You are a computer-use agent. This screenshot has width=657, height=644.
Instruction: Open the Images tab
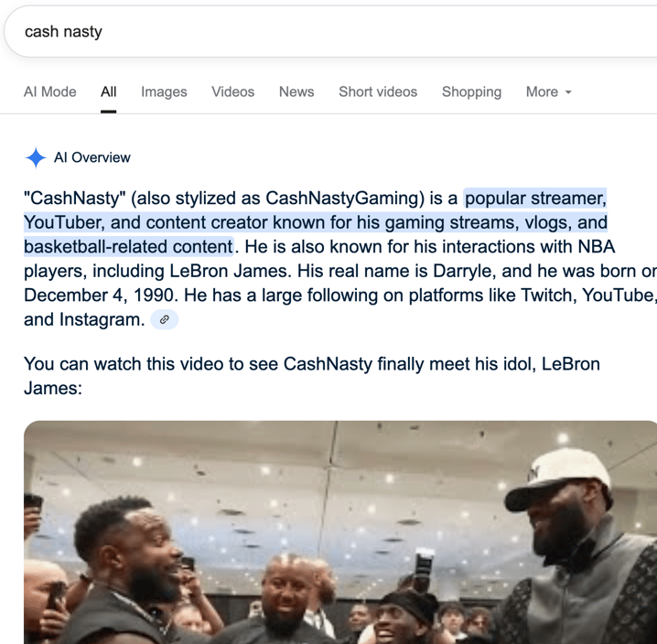pos(164,91)
